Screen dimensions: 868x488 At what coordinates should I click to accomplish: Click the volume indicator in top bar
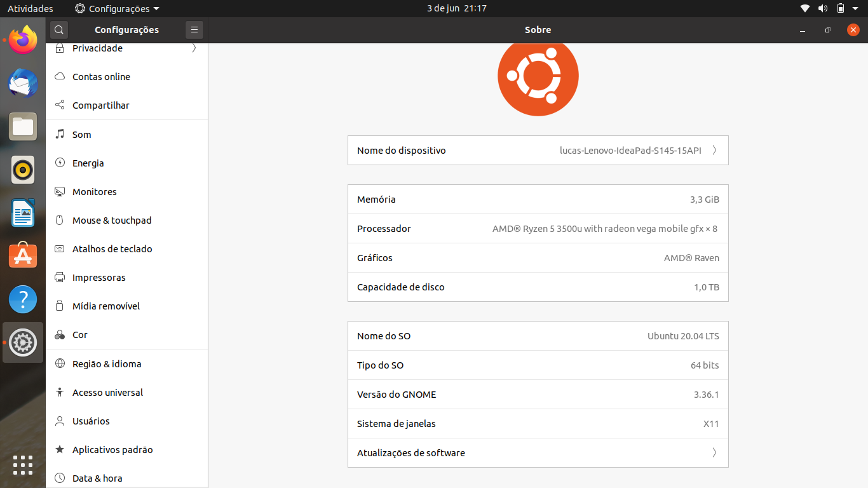[x=823, y=8]
